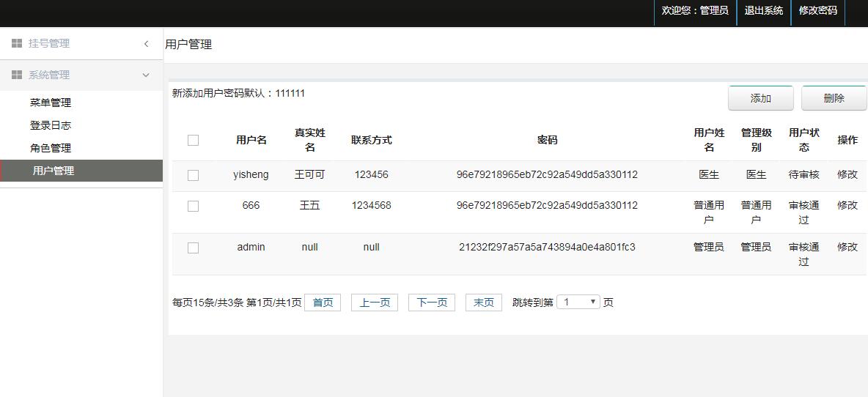Expand the 挂号管理 section chevron

(x=146, y=44)
